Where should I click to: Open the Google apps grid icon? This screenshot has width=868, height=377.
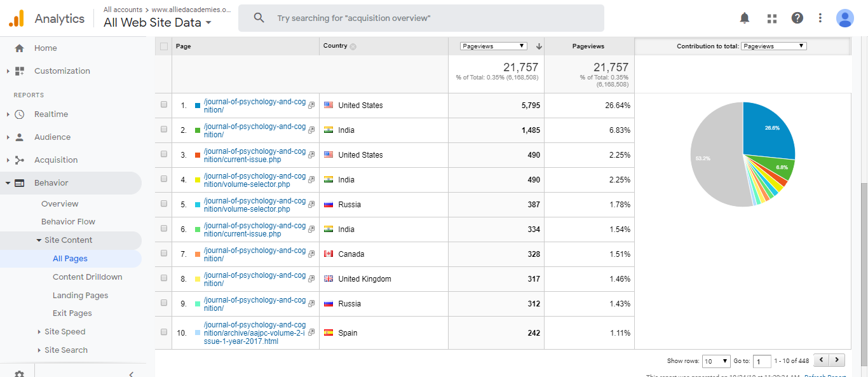click(x=772, y=18)
